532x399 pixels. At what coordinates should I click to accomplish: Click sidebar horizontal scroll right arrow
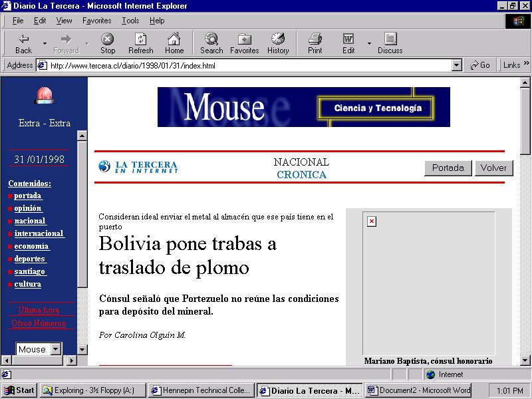tap(71, 360)
